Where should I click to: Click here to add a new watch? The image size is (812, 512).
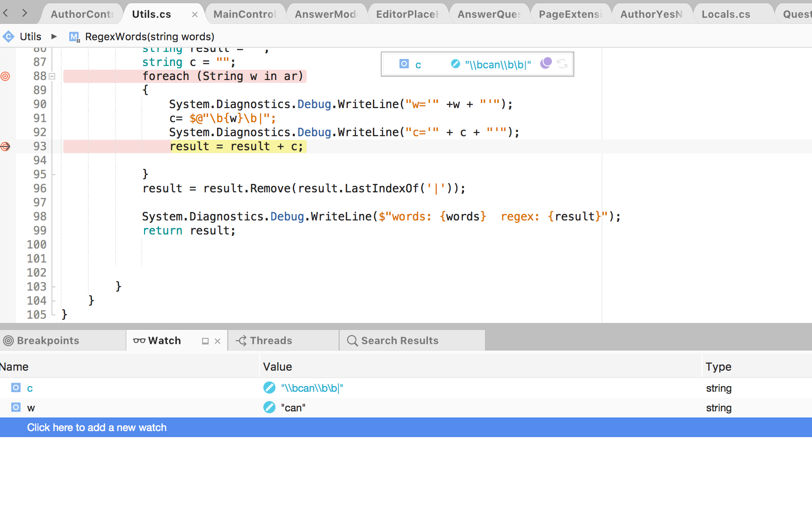click(x=97, y=427)
